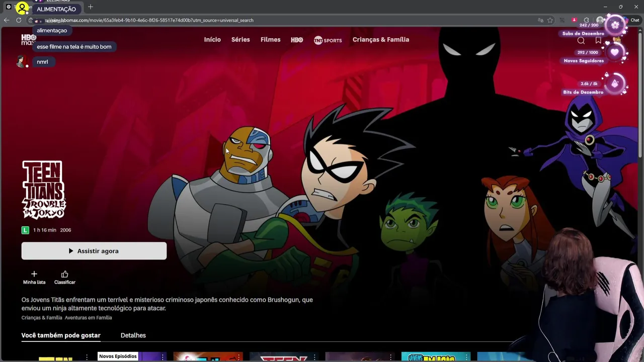
Task: Click the plus icon for Minha lista
Action: point(34,274)
